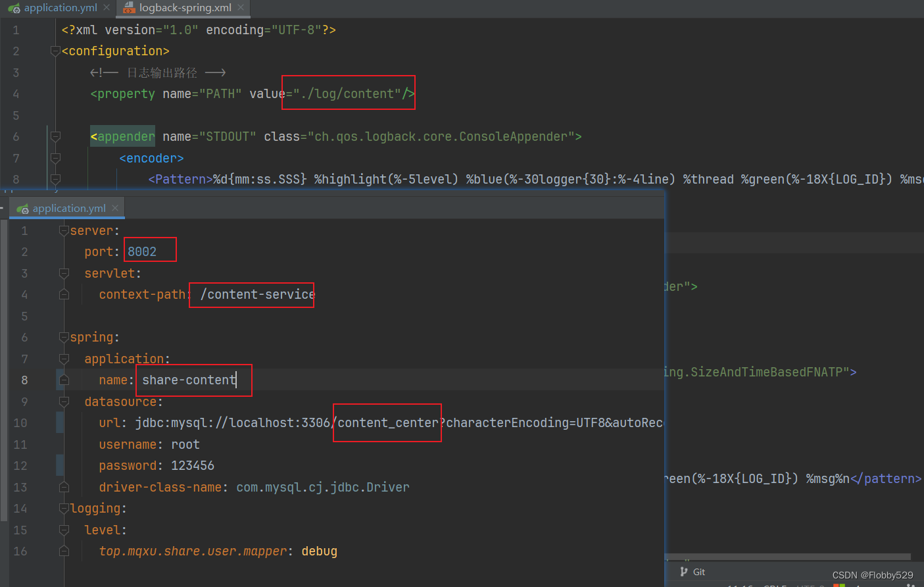The width and height of the screenshot is (924, 587).
Task: Collapse the datasource: block fold marker
Action: point(64,401)
